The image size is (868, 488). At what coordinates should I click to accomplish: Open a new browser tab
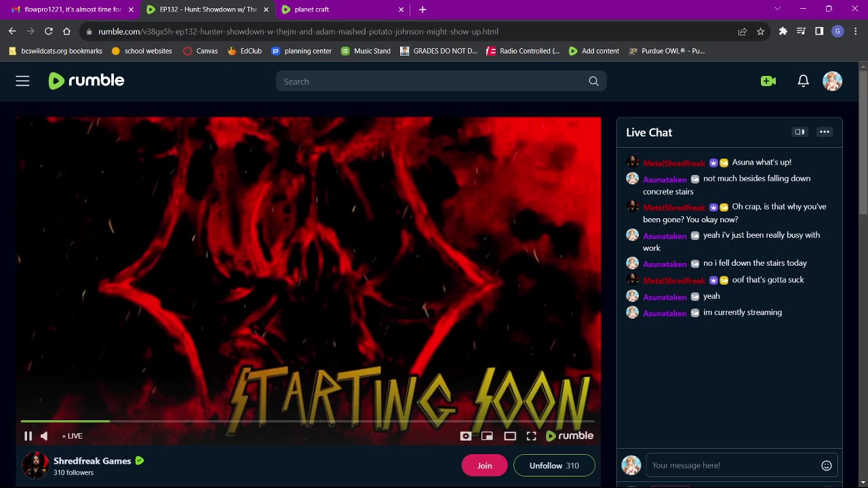click(422, 9)
